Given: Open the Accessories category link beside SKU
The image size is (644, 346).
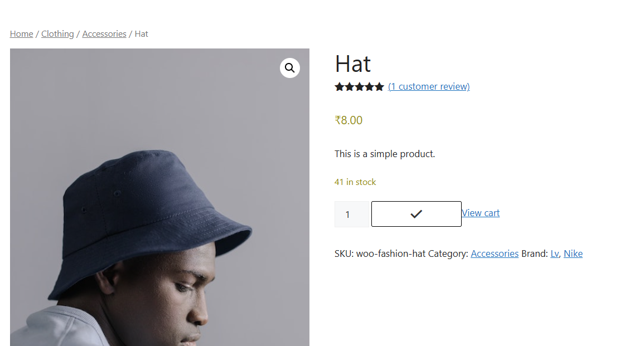Looking at the screenshot, I should pos(495,254).
